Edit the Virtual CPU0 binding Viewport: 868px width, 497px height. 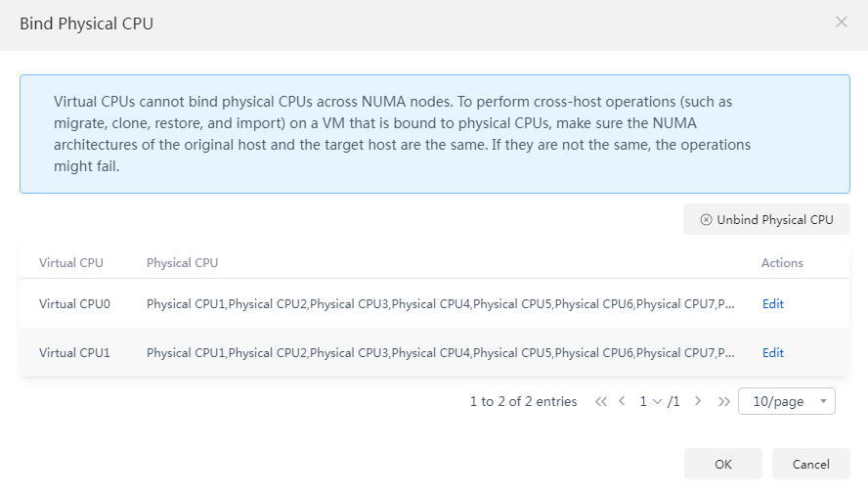point(773,303)
